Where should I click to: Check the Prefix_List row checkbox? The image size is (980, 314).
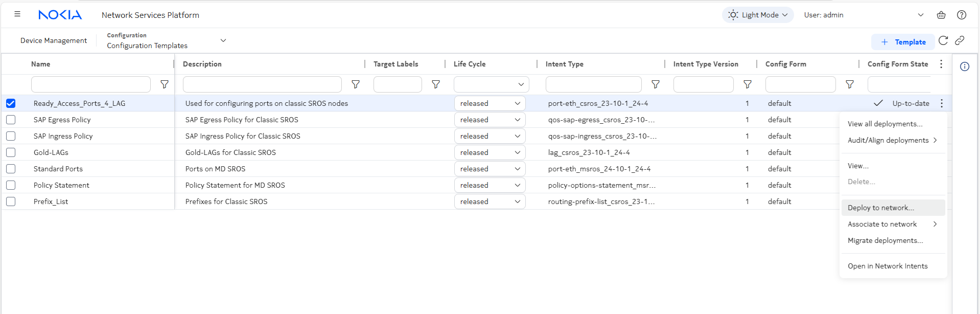tap(11, 201)
